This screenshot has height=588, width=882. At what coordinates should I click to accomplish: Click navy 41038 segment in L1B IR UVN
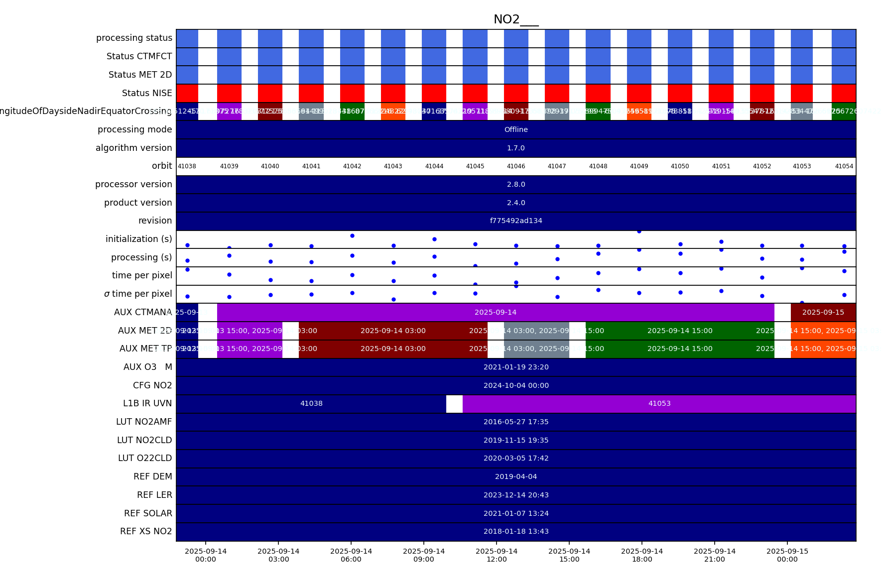tap(311, 403)
